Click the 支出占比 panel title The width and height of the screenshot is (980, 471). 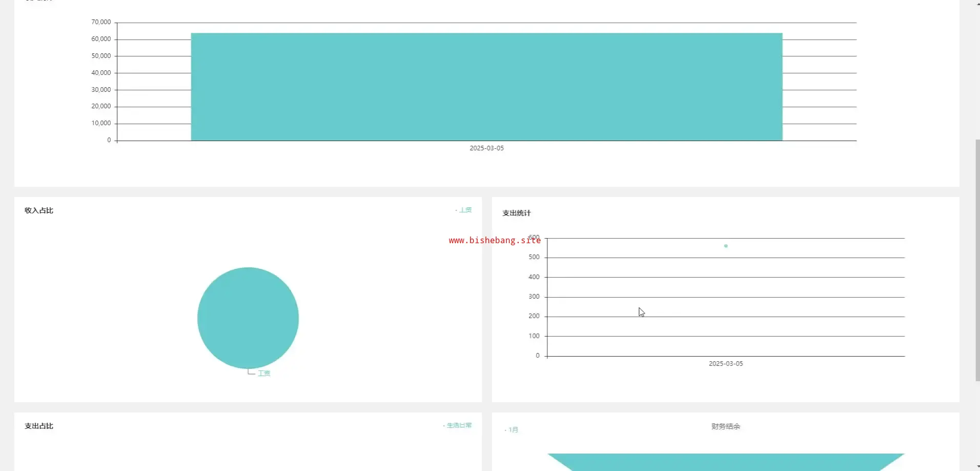39,426
